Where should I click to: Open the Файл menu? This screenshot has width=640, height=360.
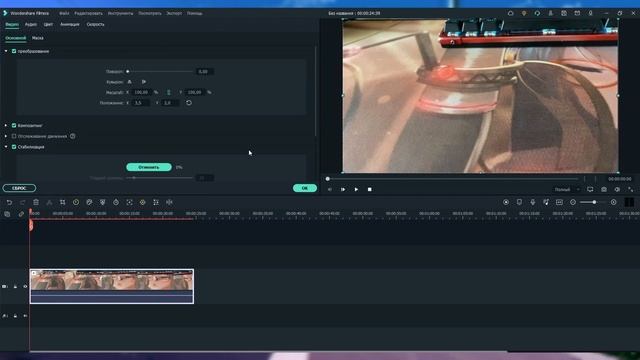[x=64, y=13]
